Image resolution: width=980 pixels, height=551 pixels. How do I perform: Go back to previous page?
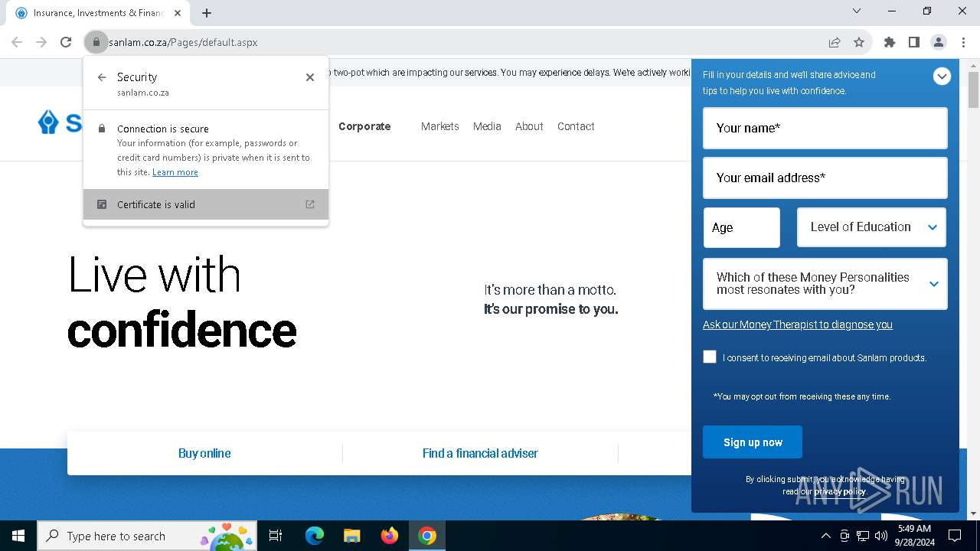(17, 42)
